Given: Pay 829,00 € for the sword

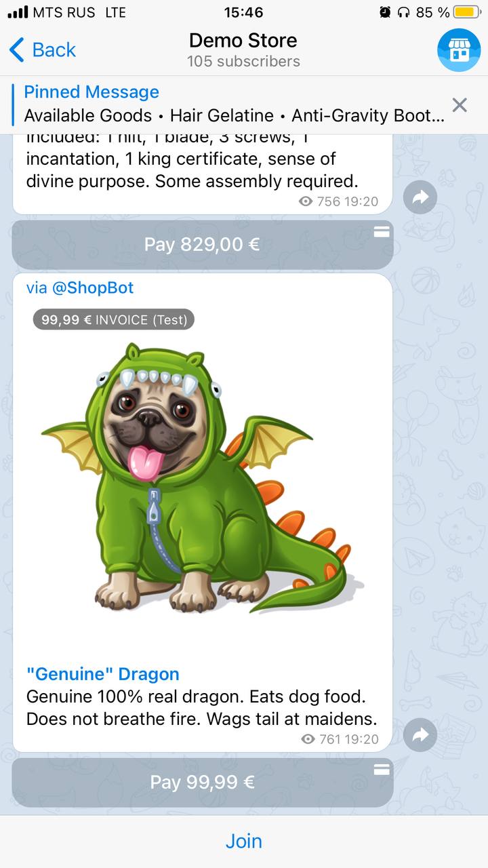Looking at the screenshot, I should (x=202, y=244).
